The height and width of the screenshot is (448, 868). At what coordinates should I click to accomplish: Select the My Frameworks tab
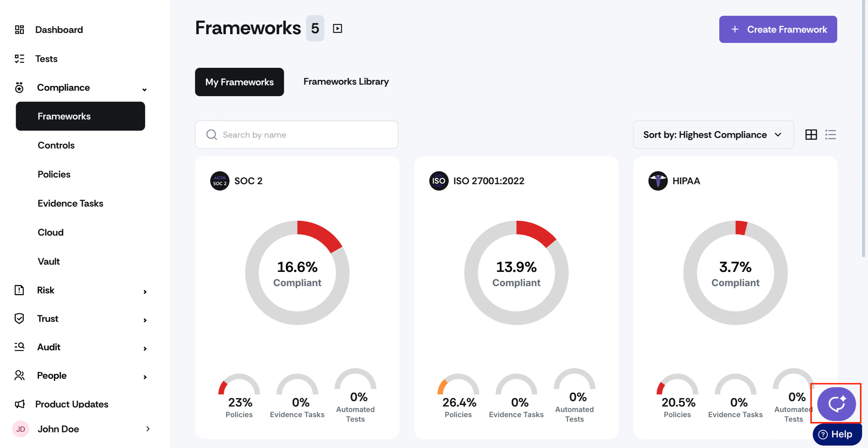[239, 82]
